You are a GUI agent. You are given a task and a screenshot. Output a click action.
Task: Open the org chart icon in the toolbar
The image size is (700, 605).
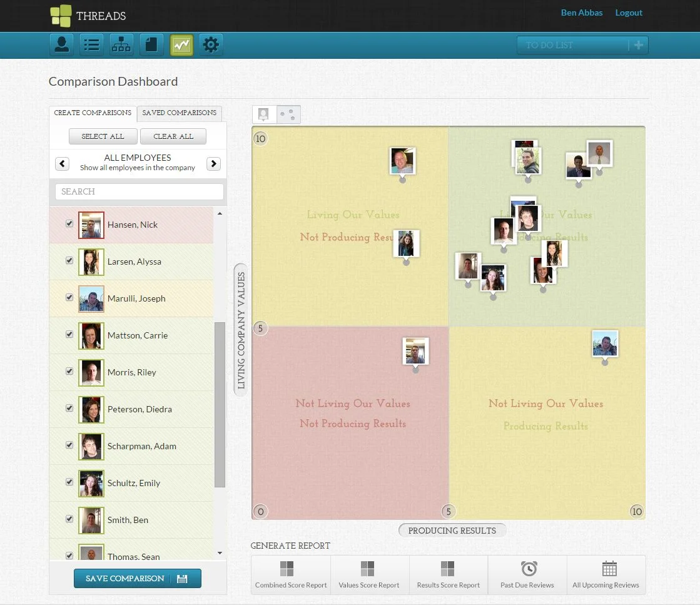pos(121,44)
